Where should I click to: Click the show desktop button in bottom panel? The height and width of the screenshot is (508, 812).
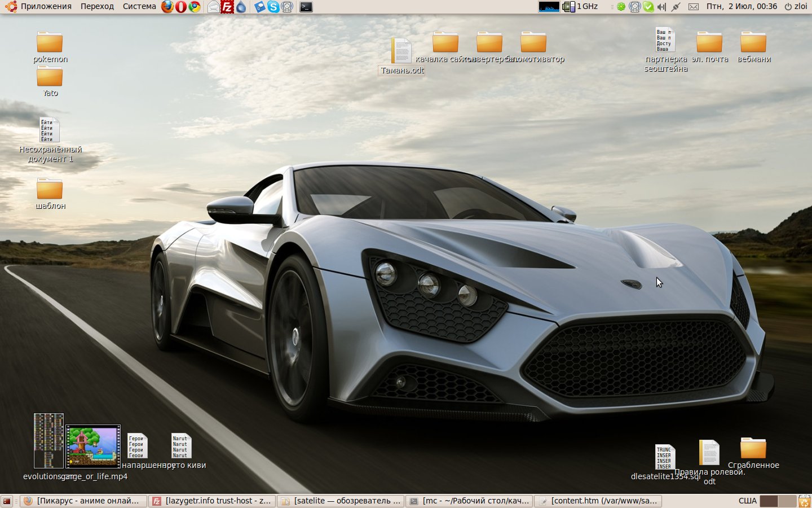coord(7,501)
